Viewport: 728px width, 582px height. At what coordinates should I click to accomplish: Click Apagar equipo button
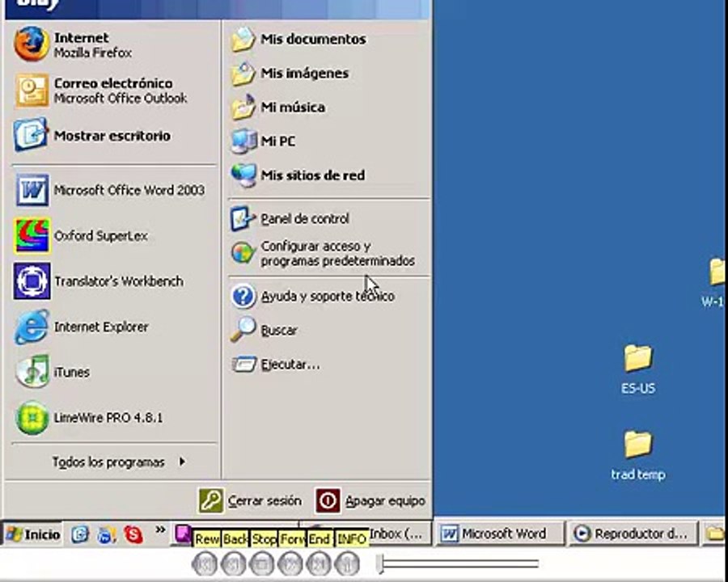point(371,500)
